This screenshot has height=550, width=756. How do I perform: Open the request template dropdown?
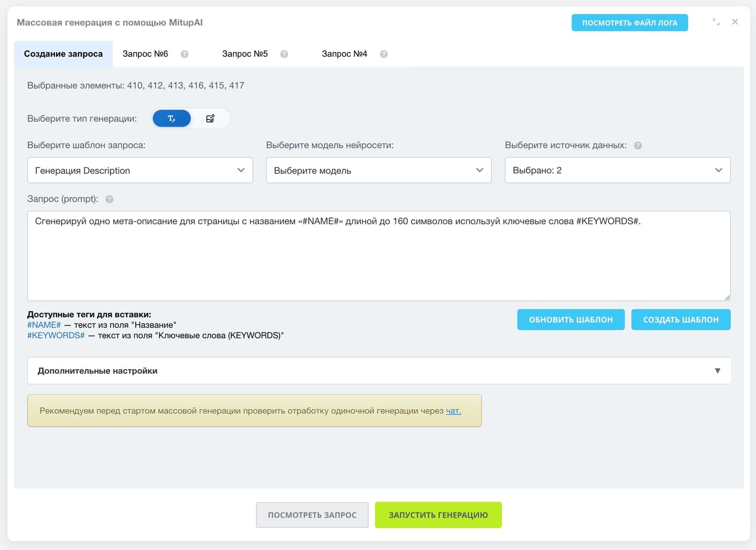click(x=140, y=170)
